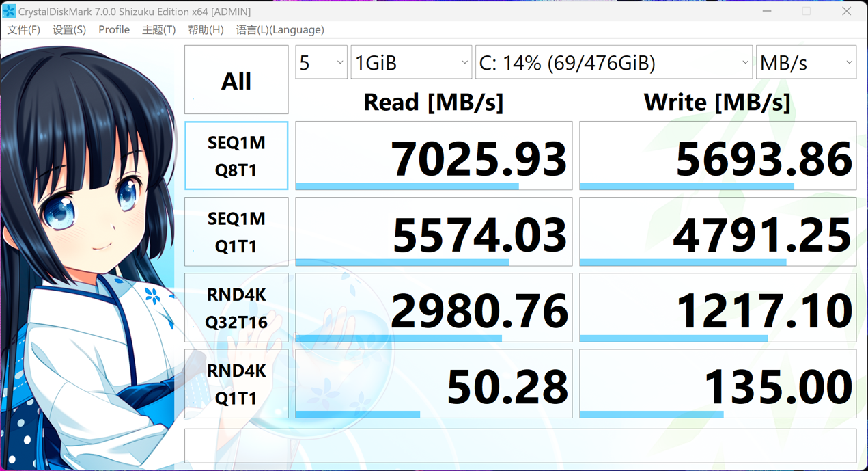Screen dimensions: 868x471
Task: Open the 帮助(H) menu
Action: [206, 30]
